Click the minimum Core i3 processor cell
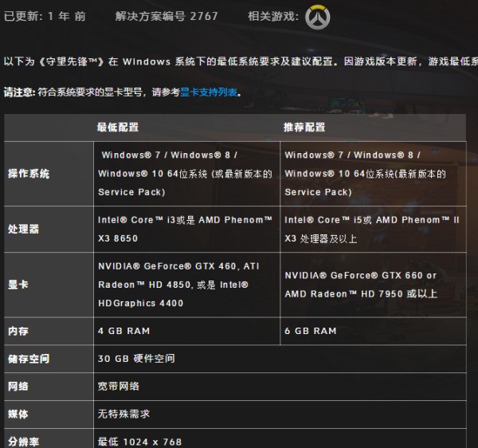The height and width of the screenshot is (448, 478). (186, 229)
